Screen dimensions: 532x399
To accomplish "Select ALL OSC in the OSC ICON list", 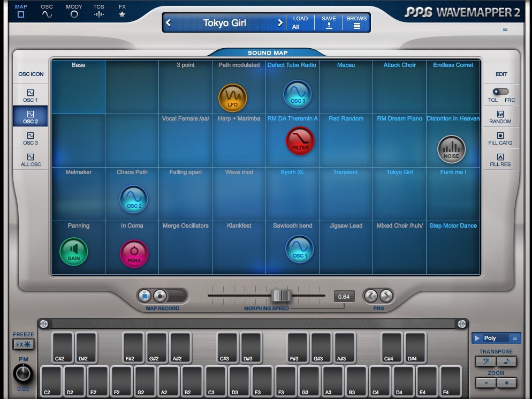I will pos(31,159).
